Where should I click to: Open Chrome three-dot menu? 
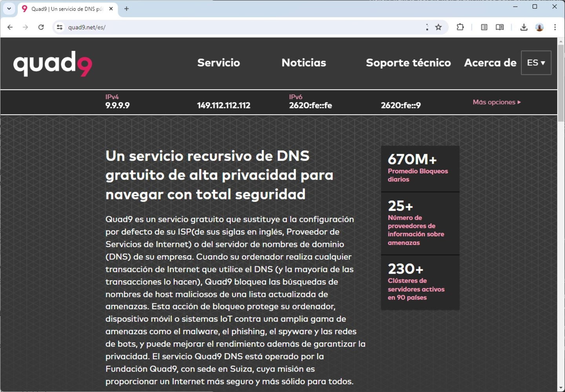(x=555, y=27)
